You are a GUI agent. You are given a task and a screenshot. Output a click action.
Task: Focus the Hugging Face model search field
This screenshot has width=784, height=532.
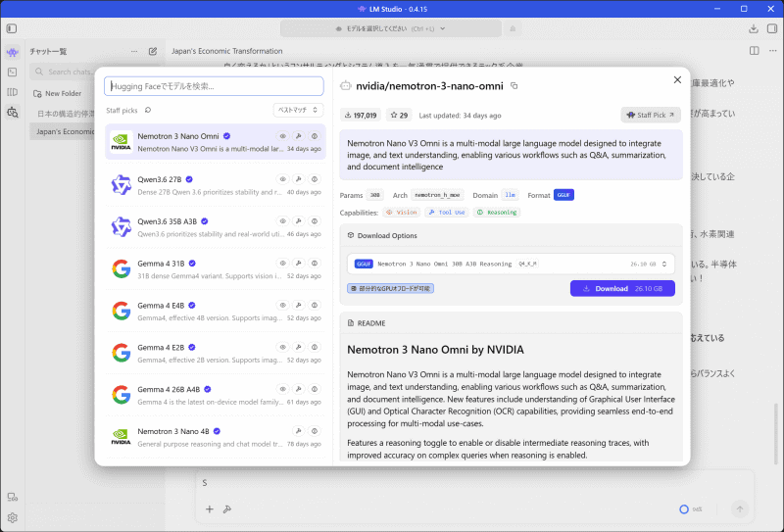(214, 86)
